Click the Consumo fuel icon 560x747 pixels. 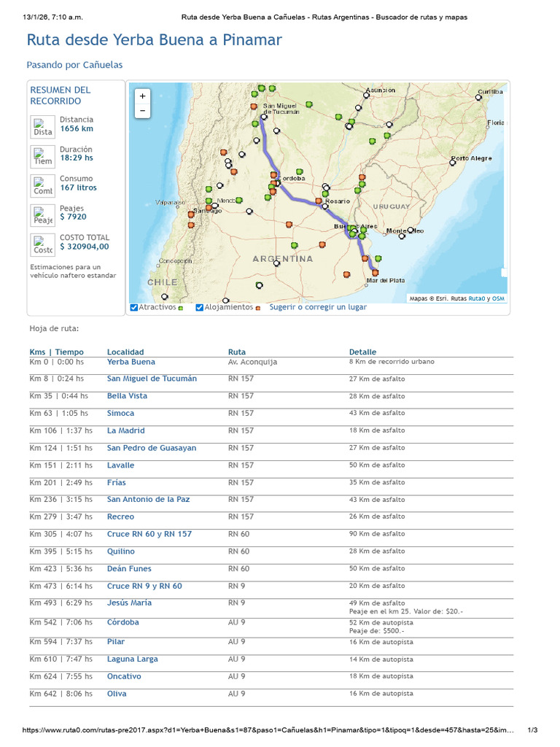(x=42, y=186)
